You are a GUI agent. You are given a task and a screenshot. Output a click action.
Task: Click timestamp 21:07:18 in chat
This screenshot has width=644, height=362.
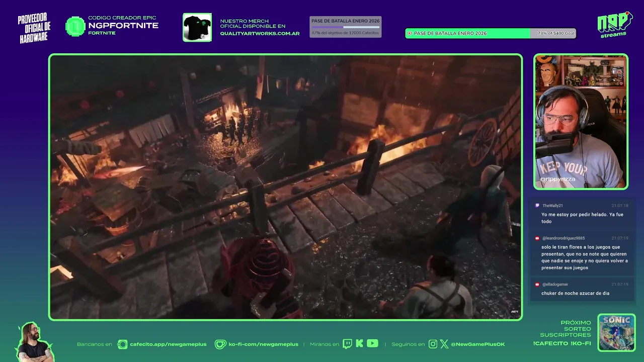[620, 206]
